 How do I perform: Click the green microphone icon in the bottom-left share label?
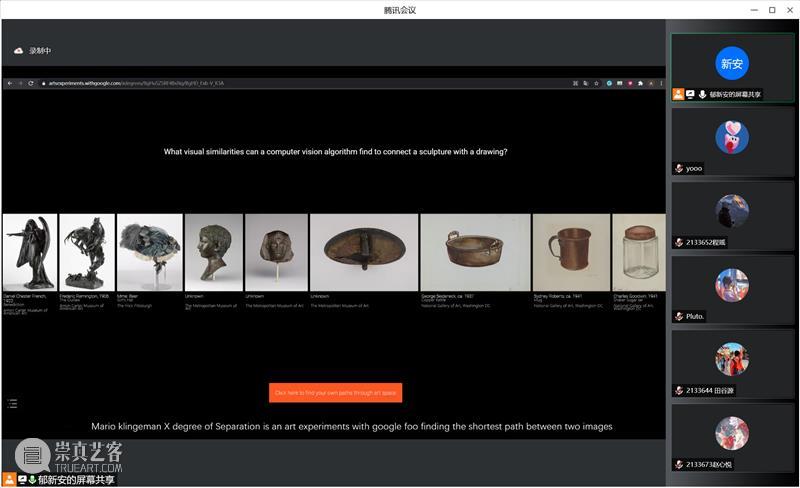(32, 480)
